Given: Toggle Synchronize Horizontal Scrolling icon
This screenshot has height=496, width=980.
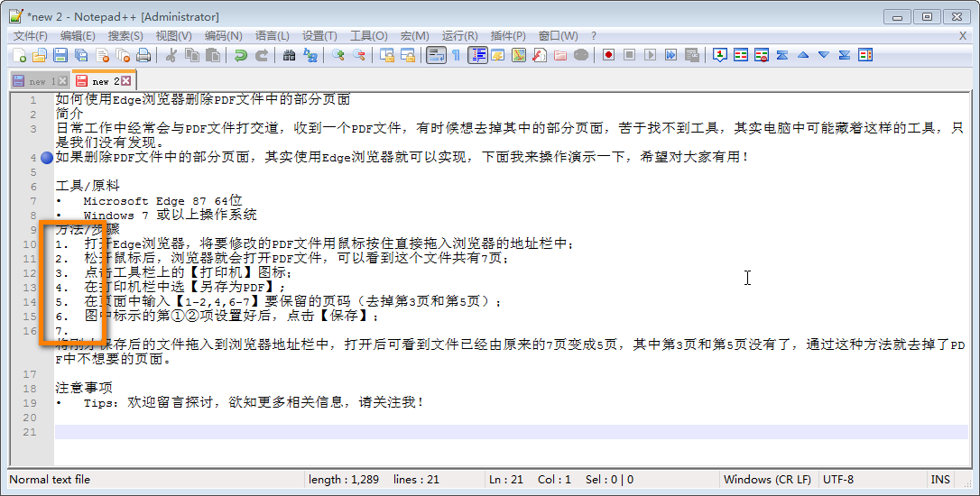Looking at the screenshot, I should tap(408, 55).
